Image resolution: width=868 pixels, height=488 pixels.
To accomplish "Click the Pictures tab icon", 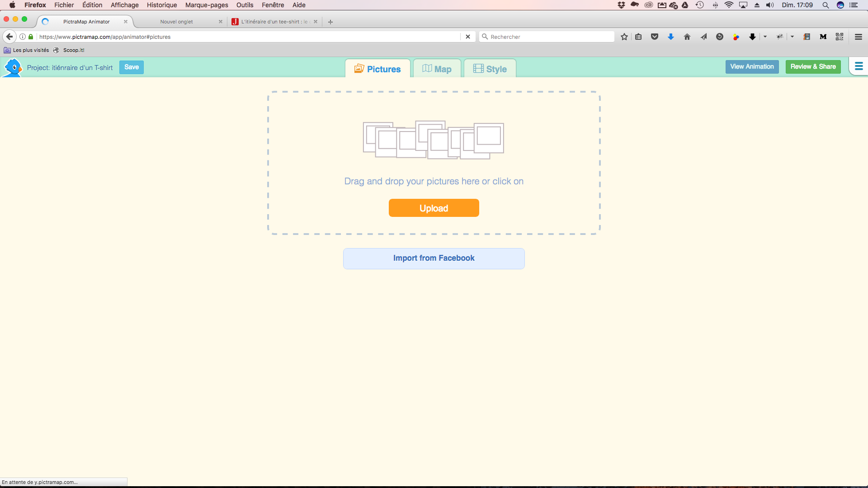I will pos(359,69).
